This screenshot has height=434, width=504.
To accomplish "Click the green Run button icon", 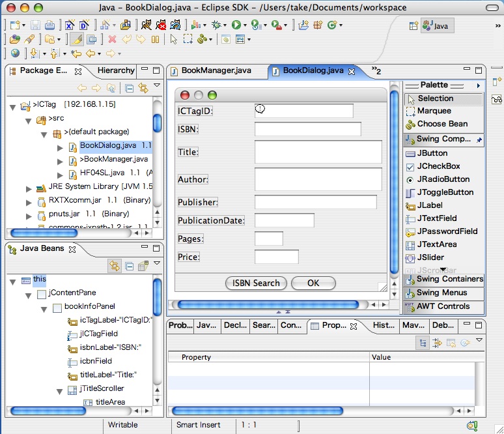I will [x=236, y=25].
